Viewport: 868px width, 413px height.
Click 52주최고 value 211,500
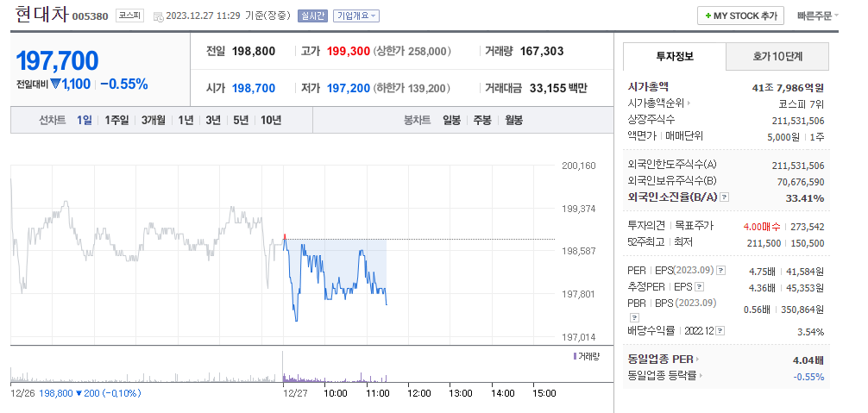(x=764, y=243)
